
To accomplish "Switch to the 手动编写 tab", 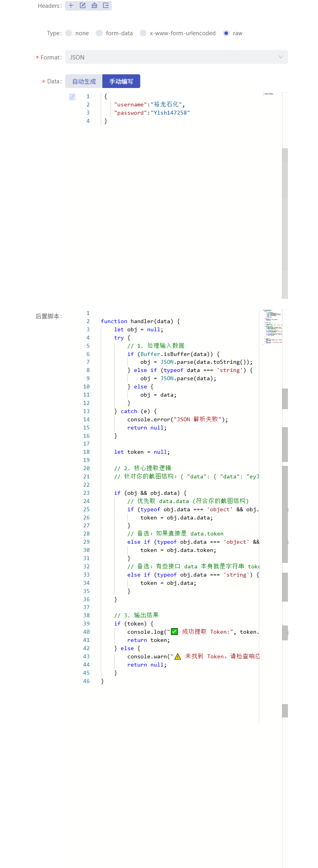I will point(121,81).
